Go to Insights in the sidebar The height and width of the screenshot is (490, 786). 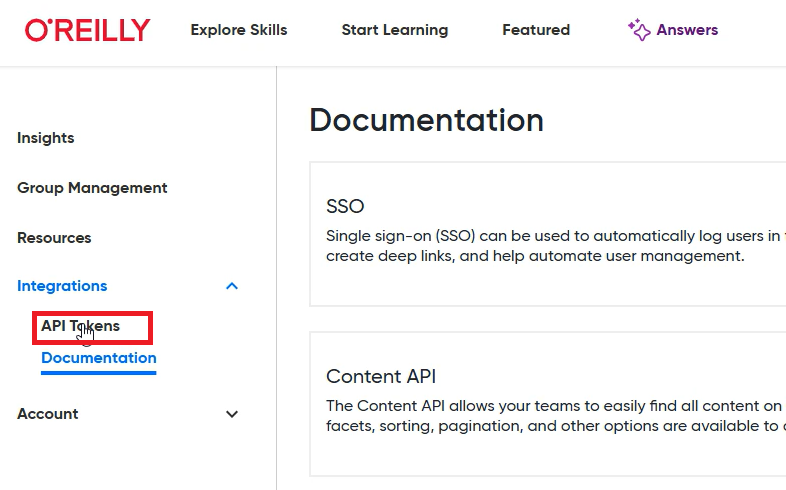point(46,138)
